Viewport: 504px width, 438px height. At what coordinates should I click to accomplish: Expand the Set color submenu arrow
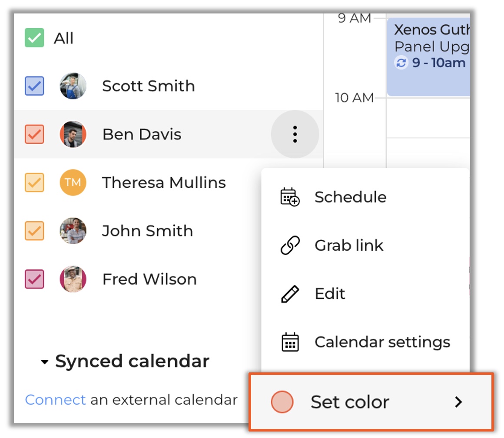coord(458,402)
